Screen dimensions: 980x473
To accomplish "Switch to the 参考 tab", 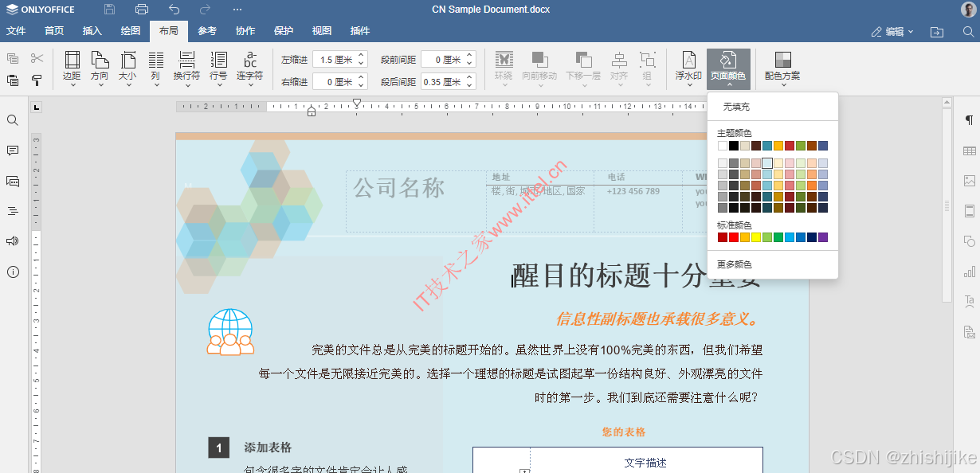I will (x=207, y=31).
